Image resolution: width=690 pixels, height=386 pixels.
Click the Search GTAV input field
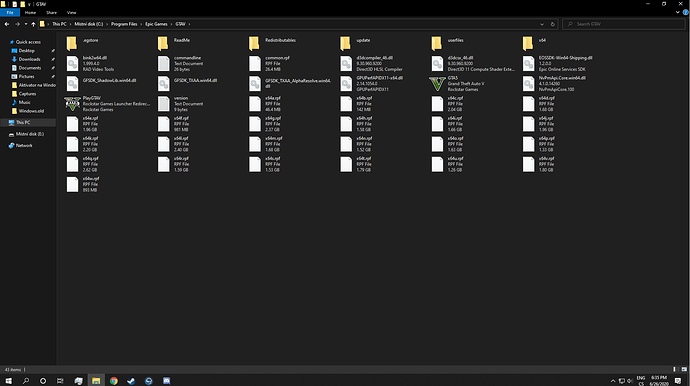624,24
